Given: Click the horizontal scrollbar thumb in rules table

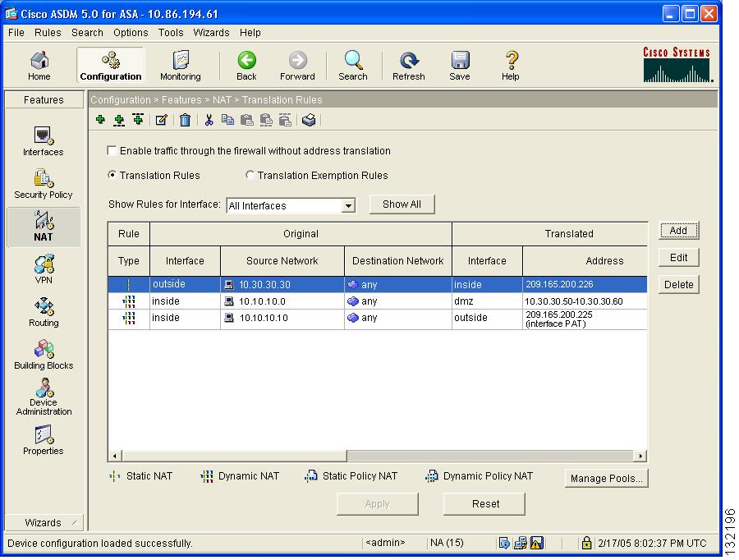Looking at the screenshot, I should (x=234, y=456).
